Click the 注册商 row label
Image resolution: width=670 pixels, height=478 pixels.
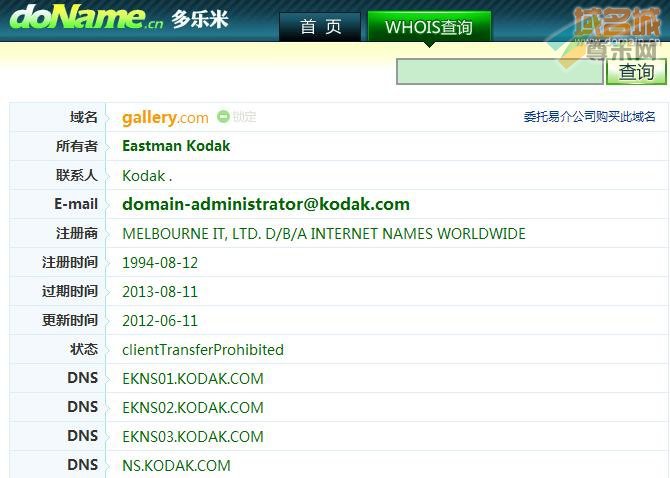point(77,233)
